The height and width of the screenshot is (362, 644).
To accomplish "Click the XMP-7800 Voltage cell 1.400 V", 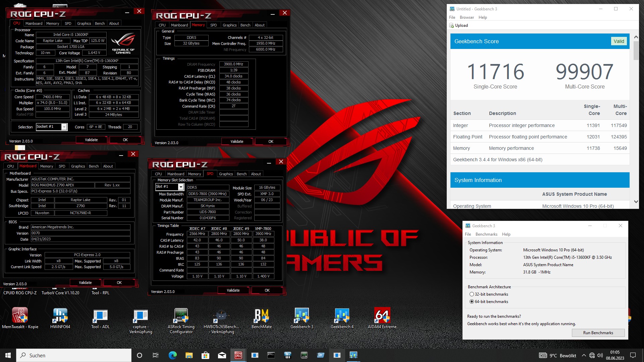I will pyautogui.click(x=263, y=276).
